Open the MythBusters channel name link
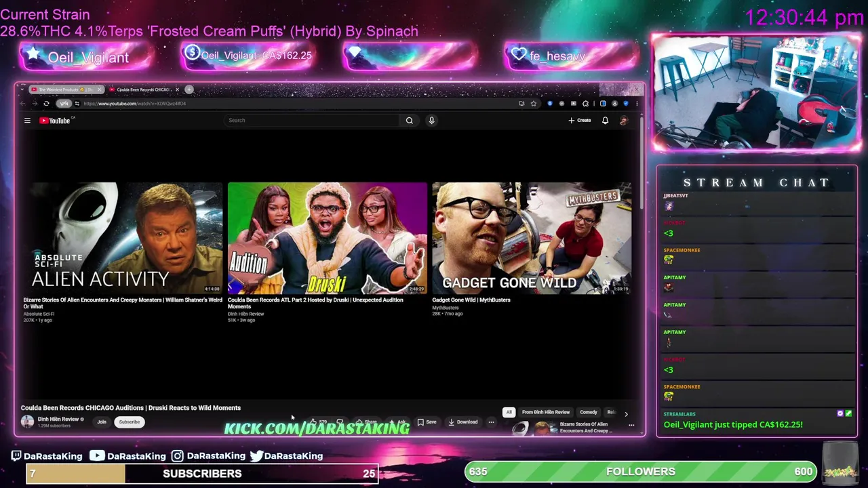The height and width of the screenshot is (488, 868). (446, 308)
